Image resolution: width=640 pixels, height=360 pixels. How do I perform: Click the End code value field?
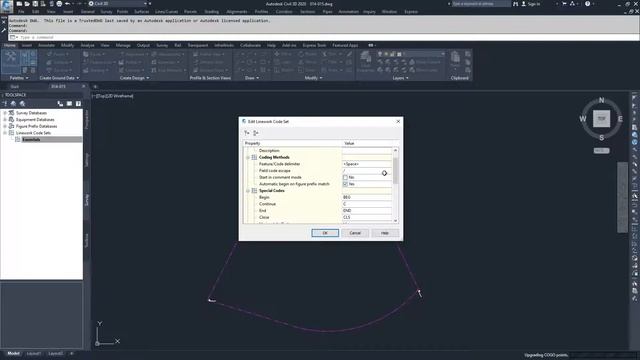367,211
